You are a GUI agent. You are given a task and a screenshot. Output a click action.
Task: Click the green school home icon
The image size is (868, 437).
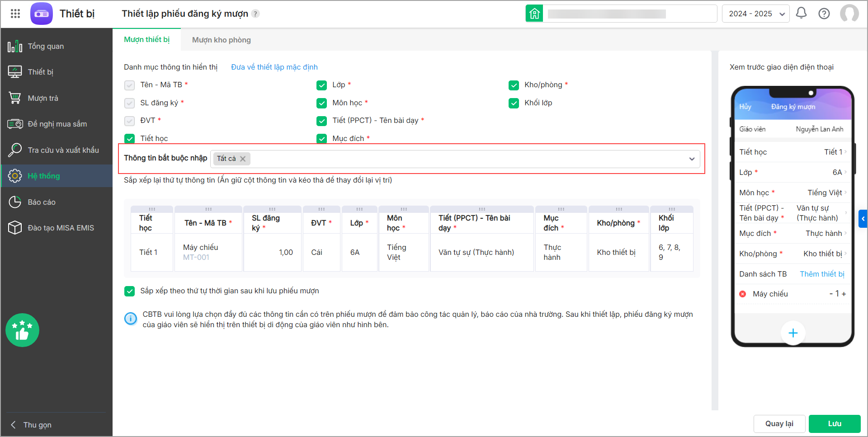click(x=534, y=14)
